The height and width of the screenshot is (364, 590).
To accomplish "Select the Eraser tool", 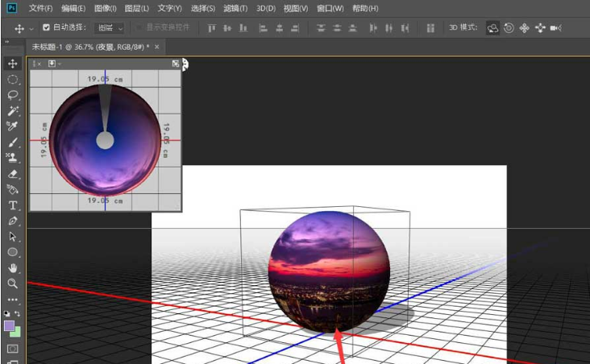I will point(13,173).
